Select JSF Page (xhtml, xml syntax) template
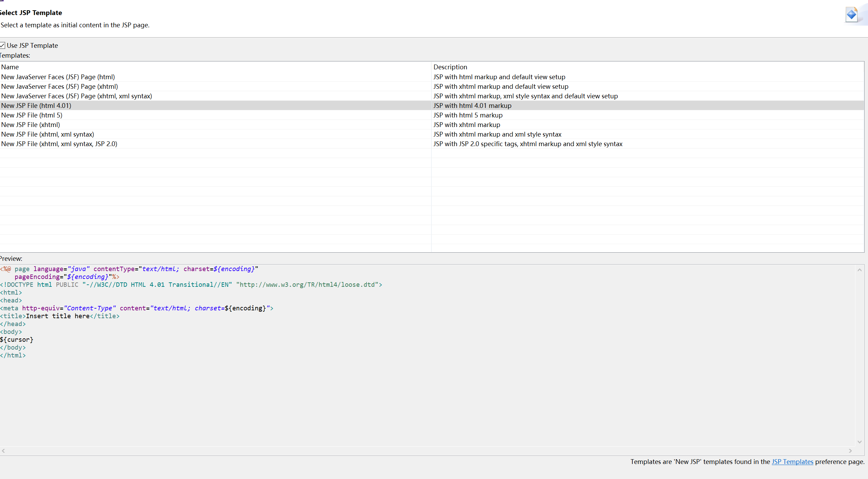The width and height of the screenshot is (868, 479). (77, 96)
